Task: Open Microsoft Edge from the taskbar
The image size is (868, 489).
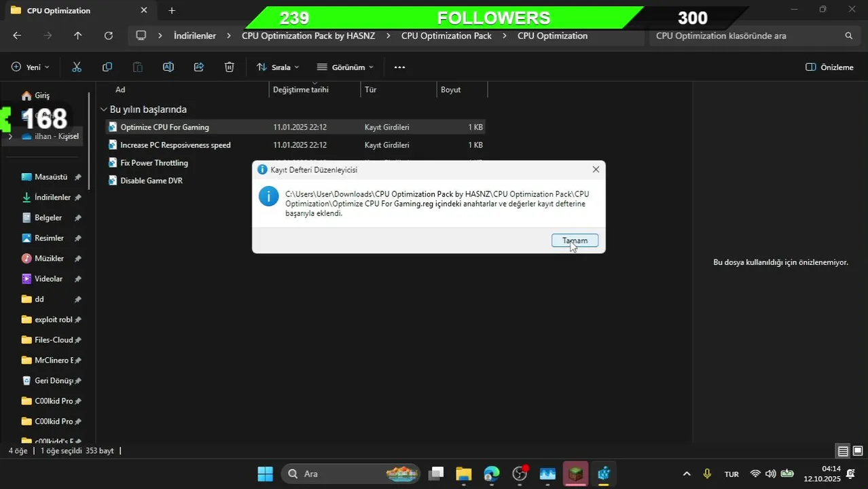Action: [x=492, y=474]
